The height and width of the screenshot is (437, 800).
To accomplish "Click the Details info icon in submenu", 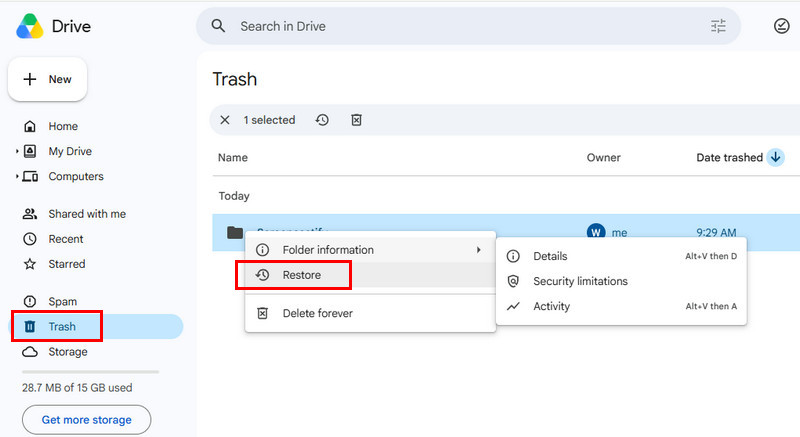I will 513,256.
